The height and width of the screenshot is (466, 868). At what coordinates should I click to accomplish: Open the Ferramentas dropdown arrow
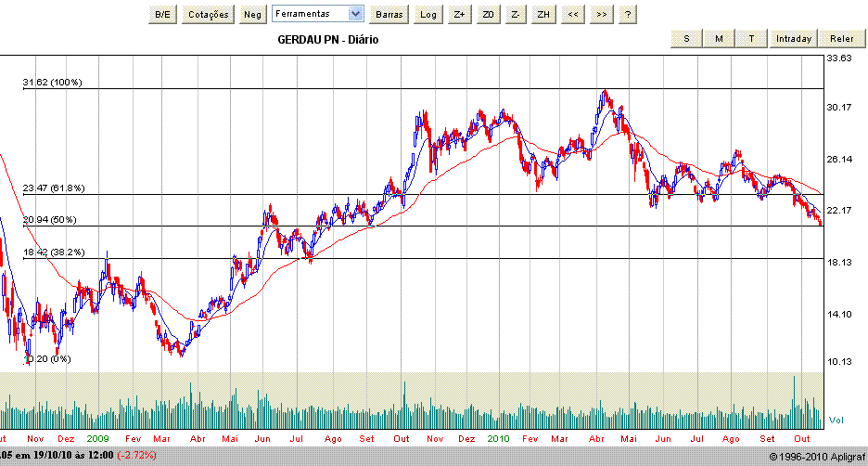tap(356, 14)
